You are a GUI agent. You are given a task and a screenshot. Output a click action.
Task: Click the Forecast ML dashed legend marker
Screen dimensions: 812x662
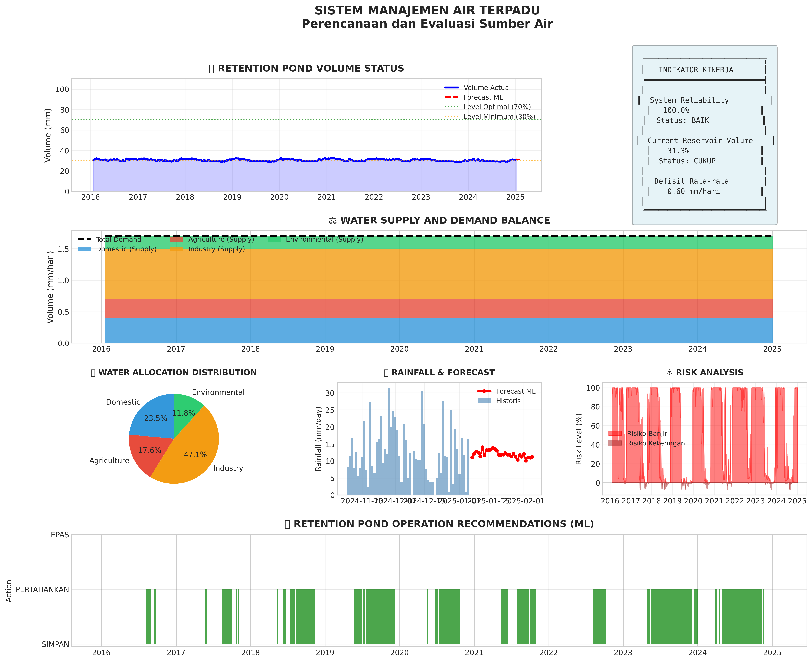click(x=452, y=98)
